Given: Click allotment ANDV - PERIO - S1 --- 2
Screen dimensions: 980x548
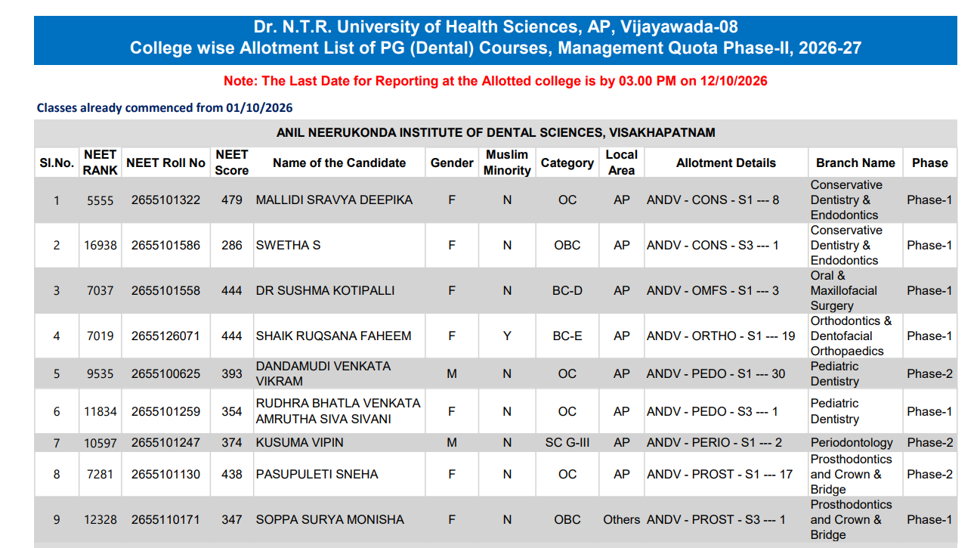Looking at the screenshot, I should [714, 443].
